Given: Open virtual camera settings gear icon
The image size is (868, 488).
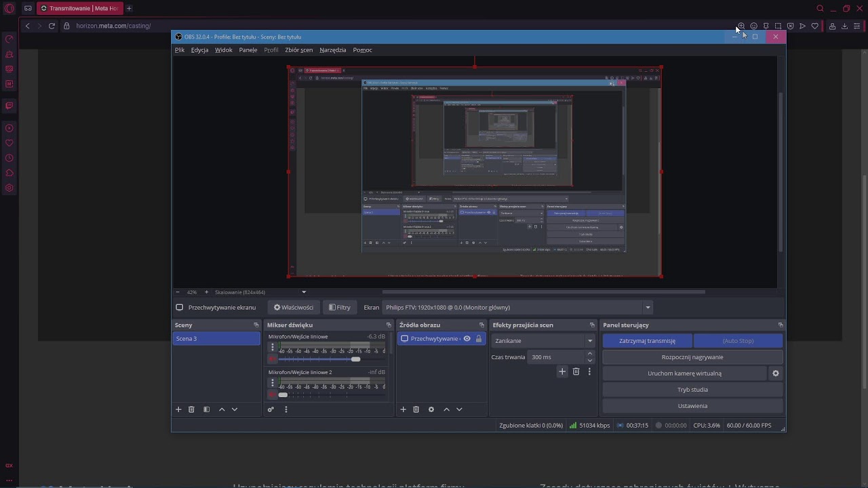Looking at the screenshot, I should coord(776,373).
